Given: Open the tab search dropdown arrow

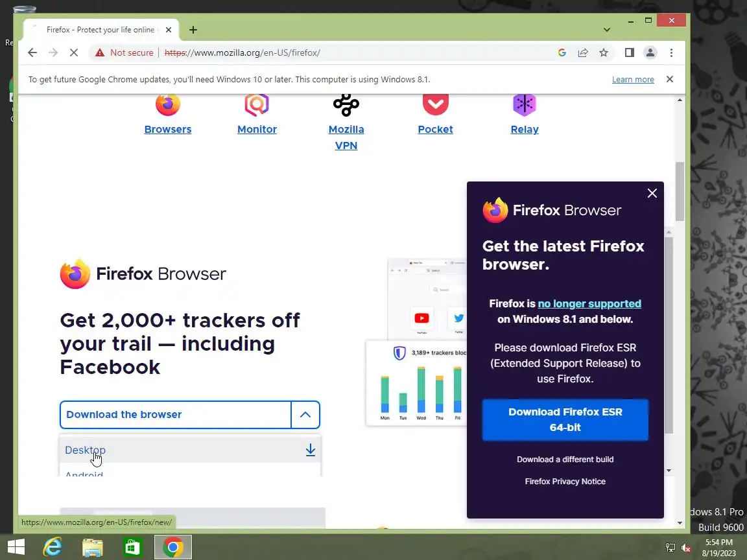Looking at the screenshot, I should (607, 30).
